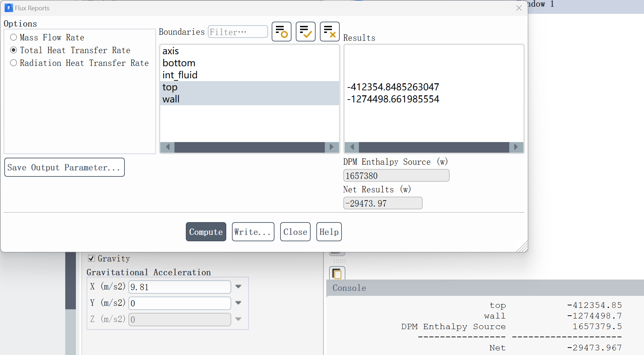Click the left scroll arrow under Boundaries list
Viewport: 644px width, 355px height.
pos(167,147)
